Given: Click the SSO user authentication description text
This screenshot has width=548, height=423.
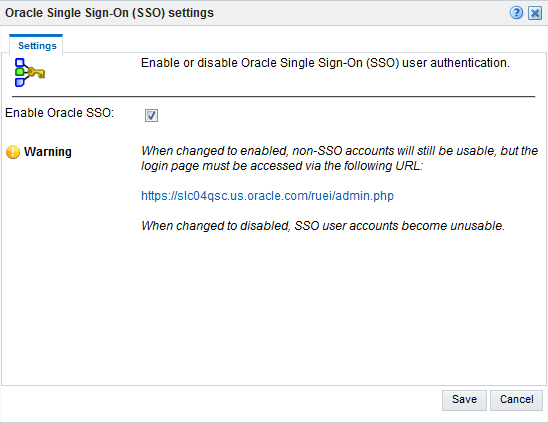Looking at the screenshot, I should click(x=325, y=63).
